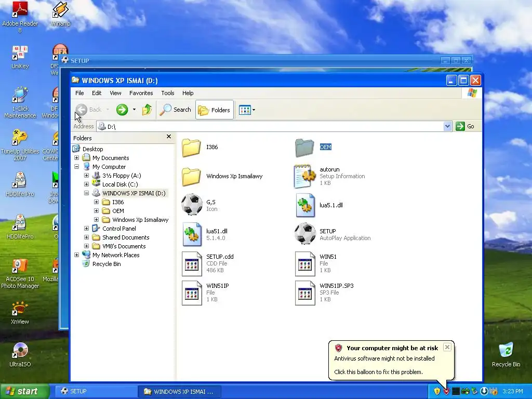Expand the address bar dropdown

coord(447,126)
